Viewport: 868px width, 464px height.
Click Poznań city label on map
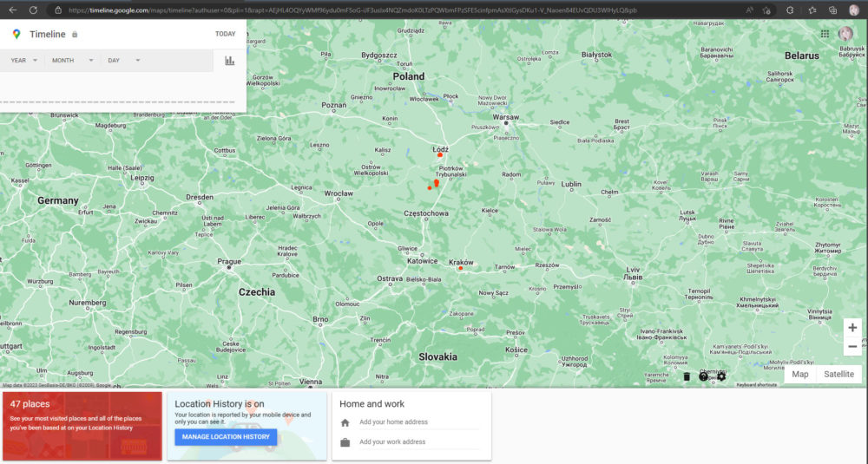click(x=334, y=105)
